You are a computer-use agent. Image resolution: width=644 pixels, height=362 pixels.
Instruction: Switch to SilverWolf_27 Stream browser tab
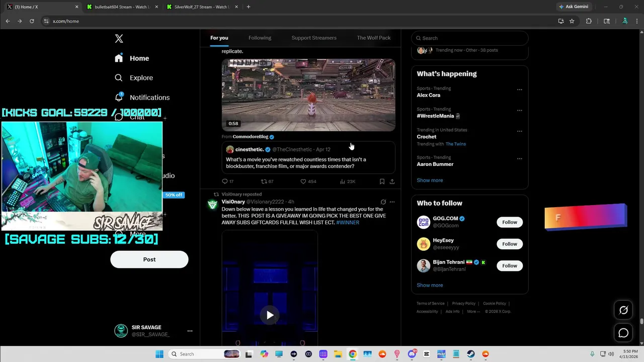[201, 7]
